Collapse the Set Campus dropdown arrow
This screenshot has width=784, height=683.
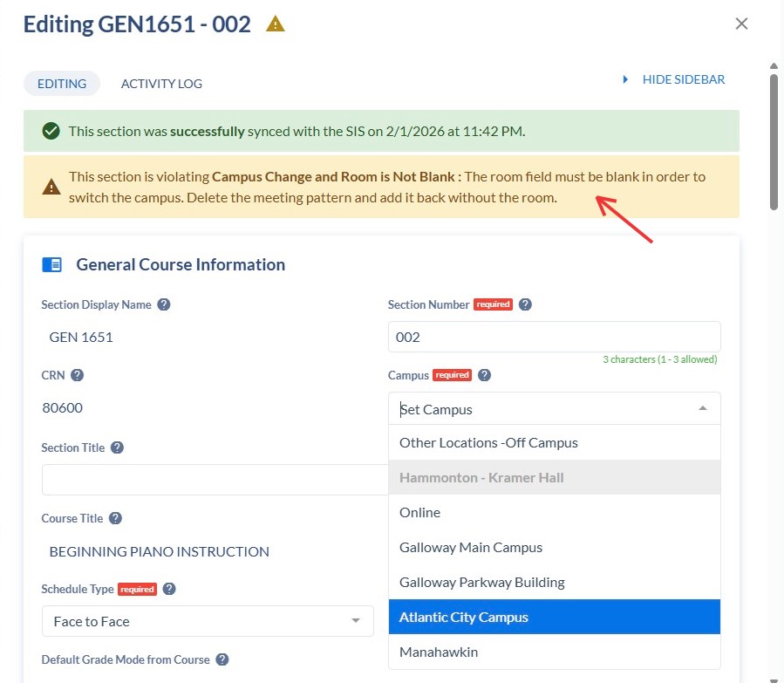pyautogui.click(x=703, y=408)
